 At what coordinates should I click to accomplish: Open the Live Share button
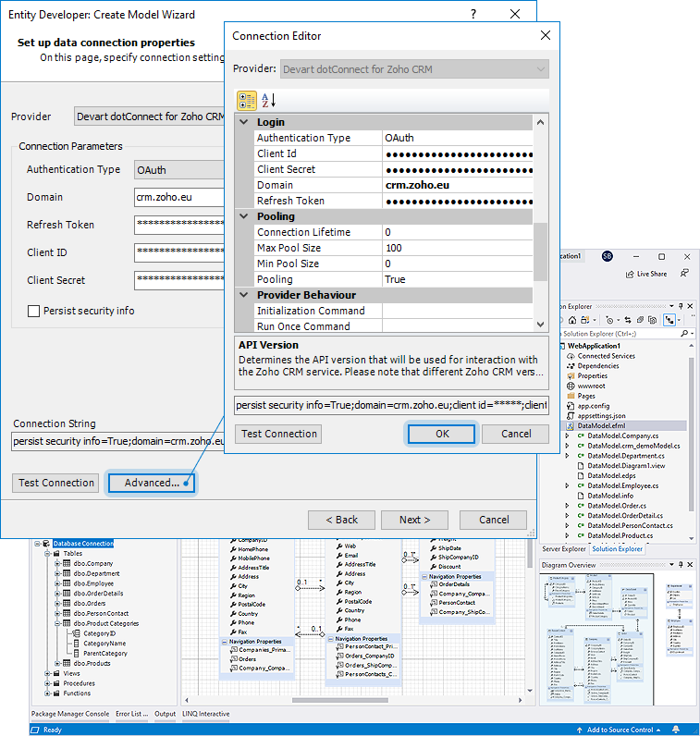646,274
